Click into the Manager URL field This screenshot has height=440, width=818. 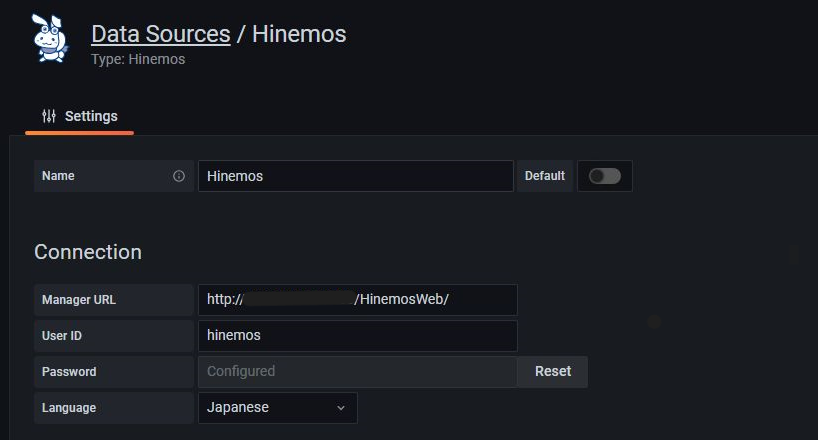click(358, 300)
